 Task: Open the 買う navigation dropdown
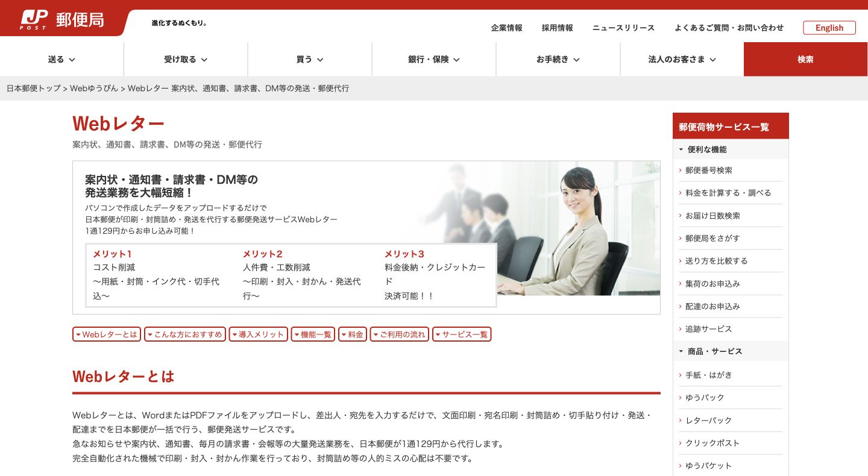(310, 59)
